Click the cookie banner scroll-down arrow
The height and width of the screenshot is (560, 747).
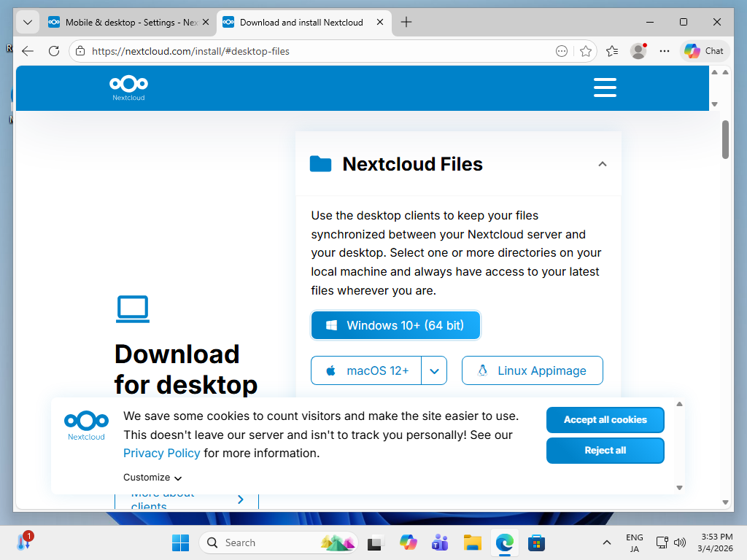[679, 488]
